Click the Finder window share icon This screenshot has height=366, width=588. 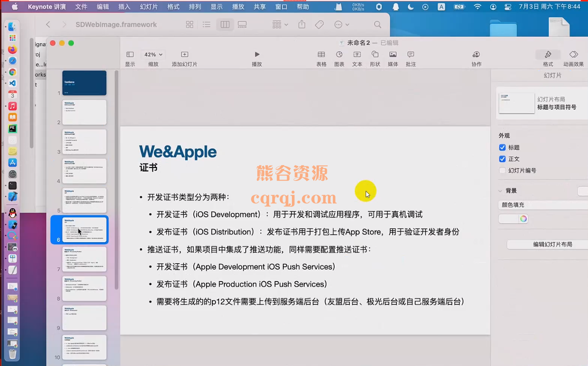(302, 24)
